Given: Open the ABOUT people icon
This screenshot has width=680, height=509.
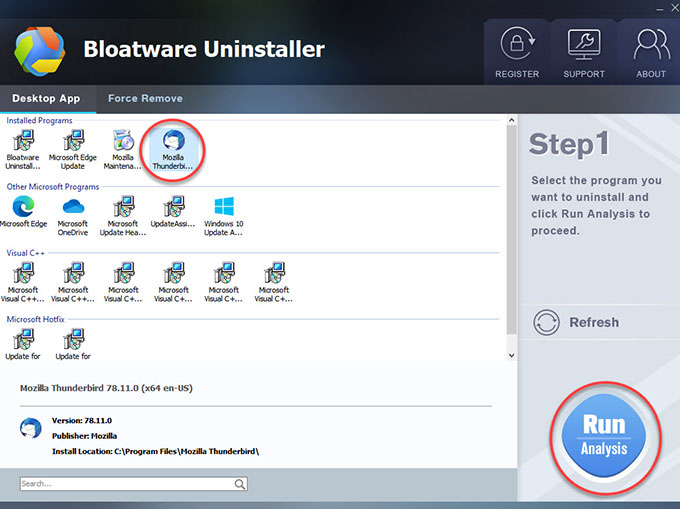Looking at the screenshot, I should [651, 44].
